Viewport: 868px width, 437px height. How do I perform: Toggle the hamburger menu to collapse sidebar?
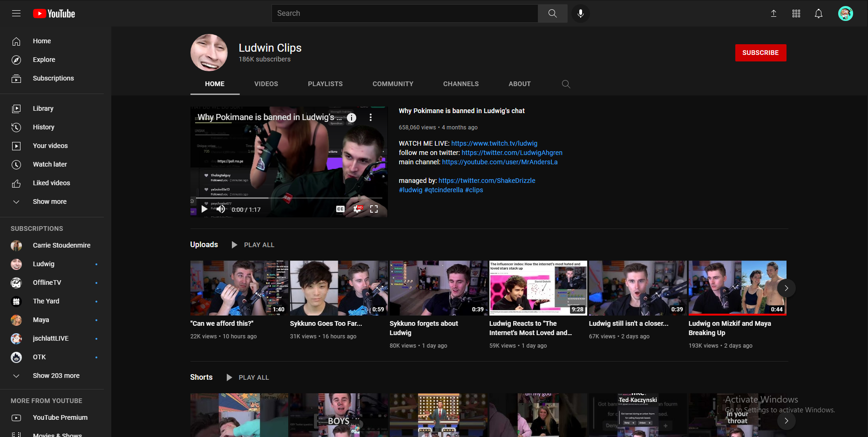[x=16, y=13]
